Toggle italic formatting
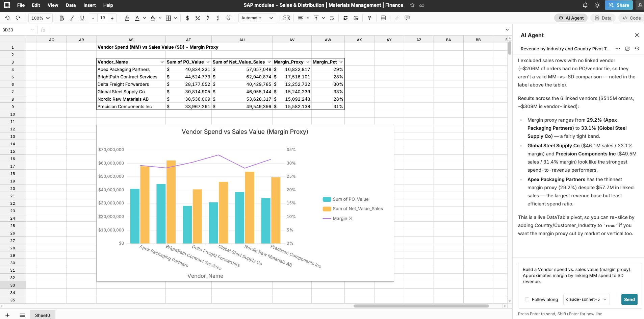This screenshot has height=319, width=644. click(x=72, y=18)
